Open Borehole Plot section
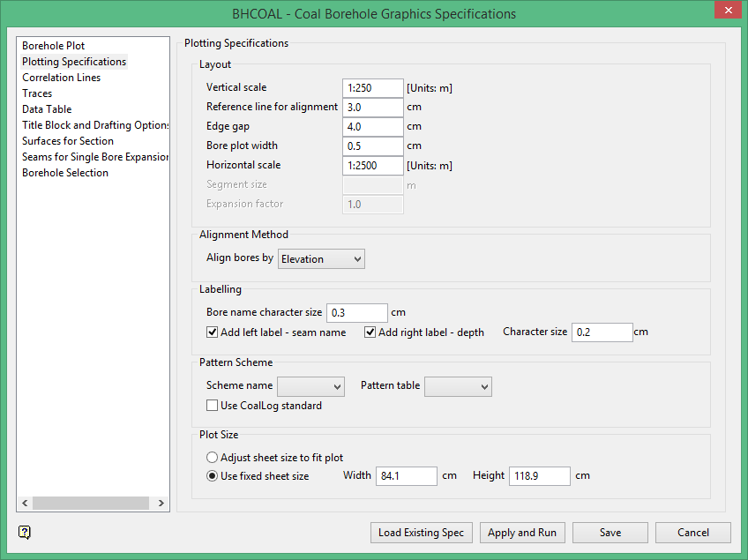Viewport: 748px width, 560px height. 54,46
